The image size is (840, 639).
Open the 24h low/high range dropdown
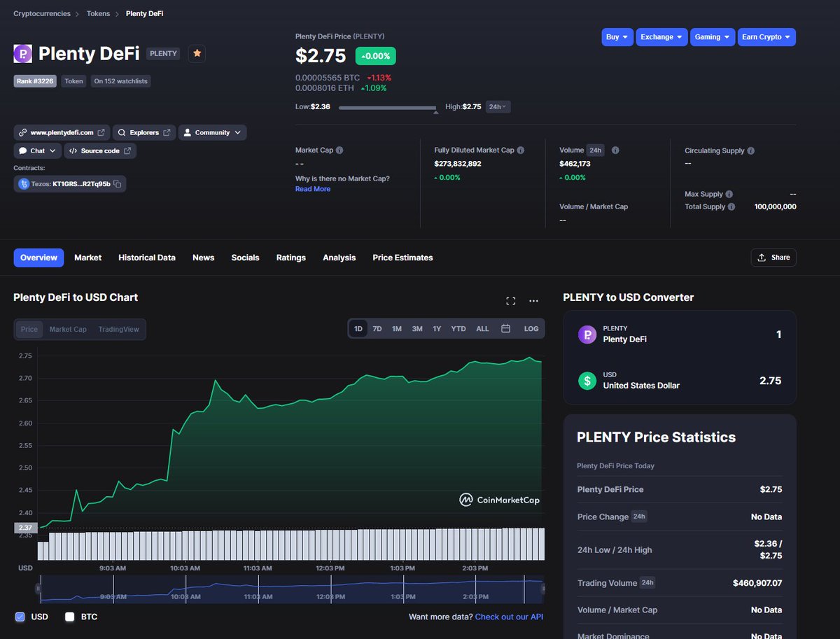pyautogui.click(x=498, y=106)
